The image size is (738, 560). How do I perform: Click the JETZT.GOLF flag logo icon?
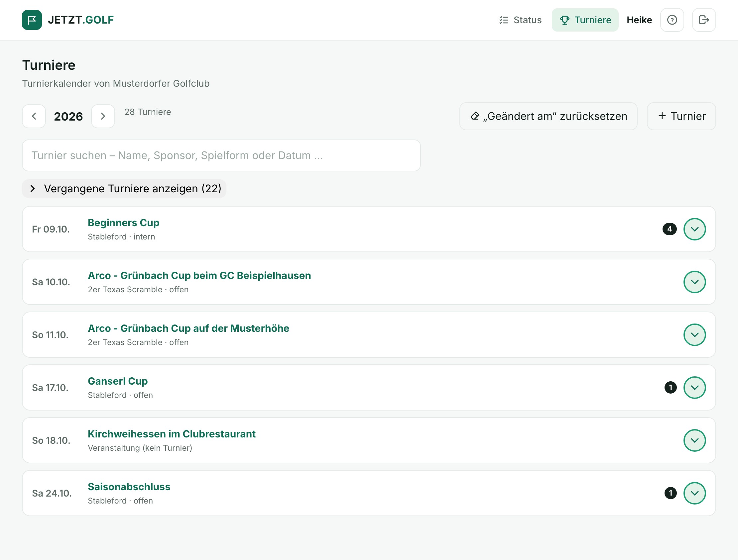click(x=32, y=20)
